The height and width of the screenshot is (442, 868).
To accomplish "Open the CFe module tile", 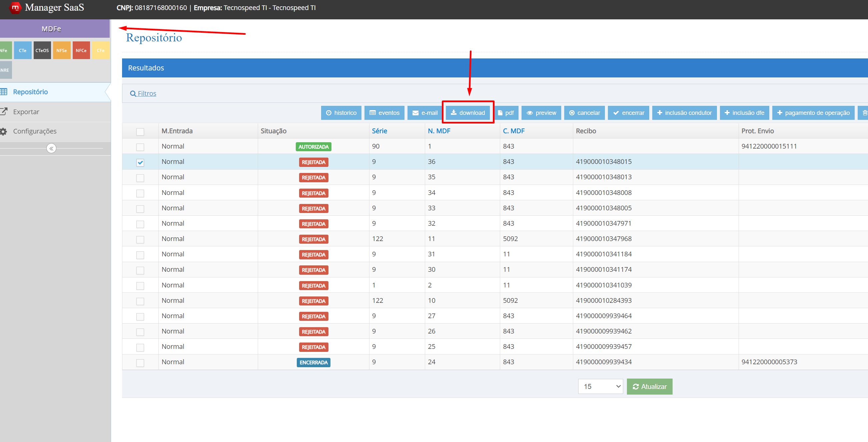I will click(101, 50).
